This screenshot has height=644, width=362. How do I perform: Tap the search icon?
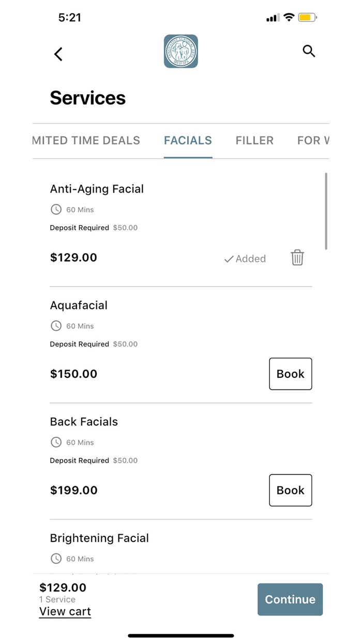309,51
